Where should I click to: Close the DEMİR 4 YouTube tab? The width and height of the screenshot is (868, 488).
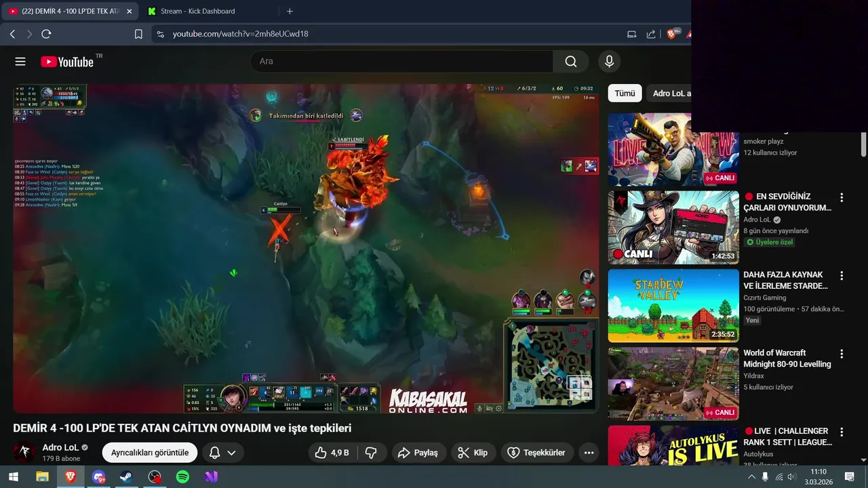[130, 11]
